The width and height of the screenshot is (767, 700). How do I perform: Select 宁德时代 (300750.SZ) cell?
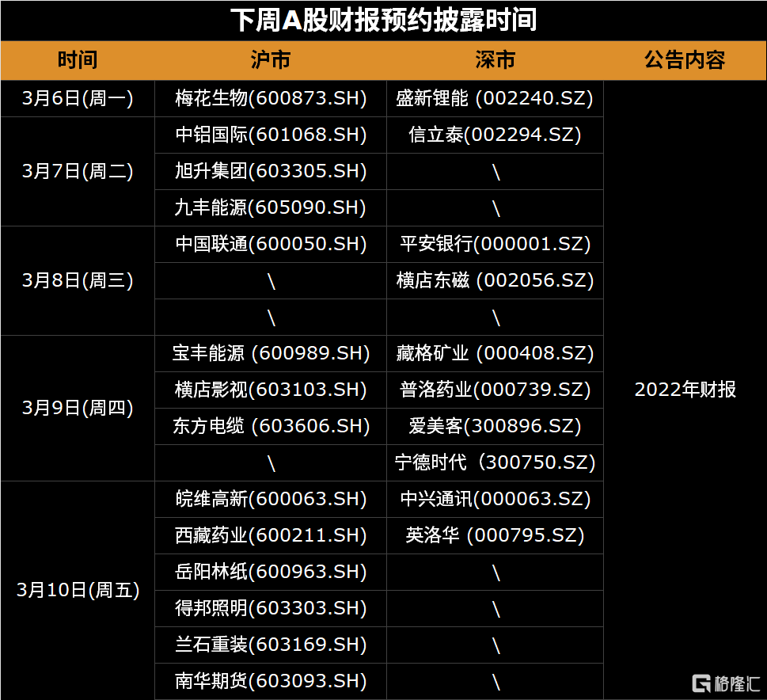[x=496, y=462]
